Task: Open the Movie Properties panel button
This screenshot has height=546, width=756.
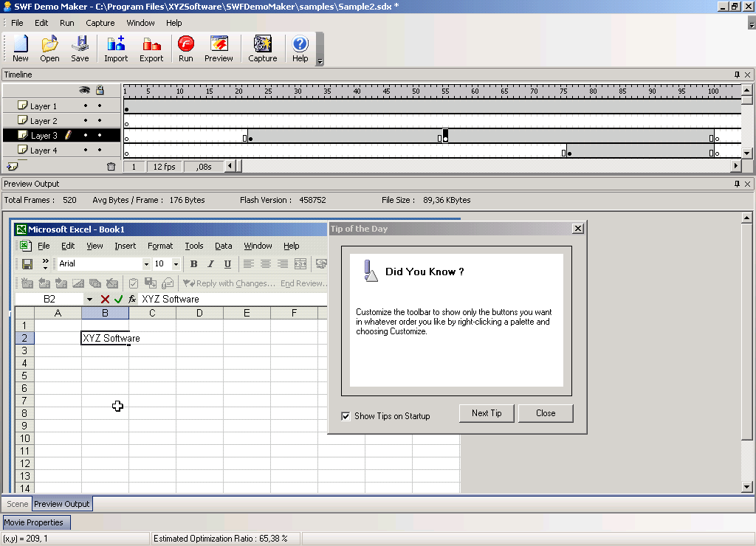Action: click(37, 522)
